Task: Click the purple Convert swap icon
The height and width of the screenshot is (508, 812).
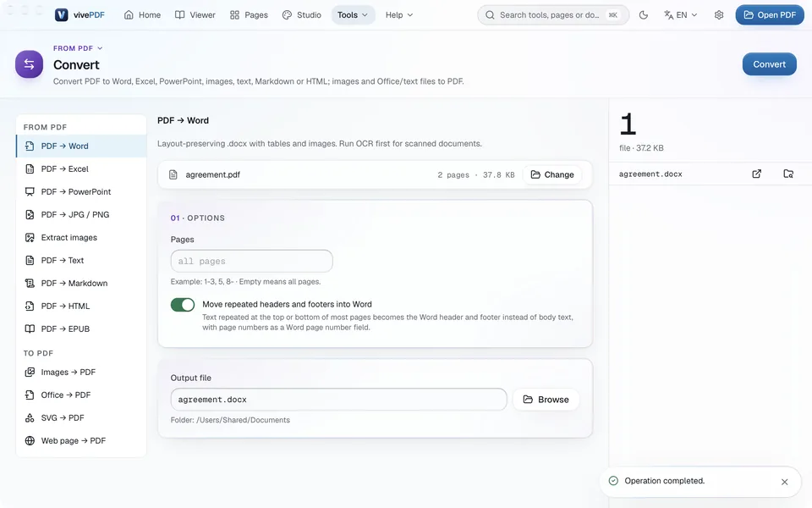Action: click(x=29, y=64)
